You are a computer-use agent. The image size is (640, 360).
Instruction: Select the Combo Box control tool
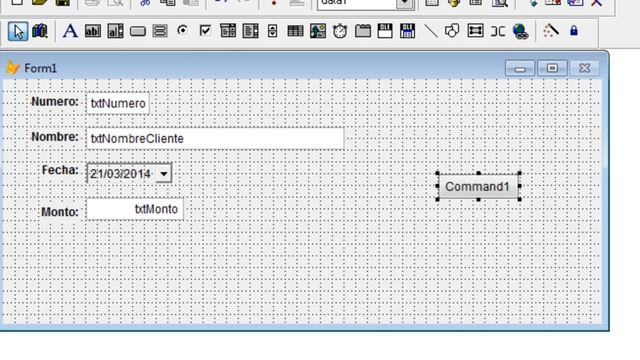228,31
